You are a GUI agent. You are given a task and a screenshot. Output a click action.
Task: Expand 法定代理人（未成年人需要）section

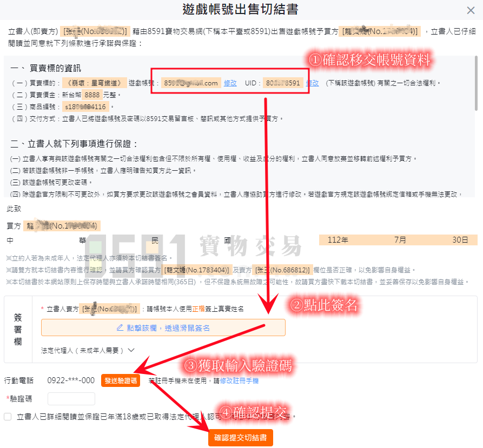88,351
